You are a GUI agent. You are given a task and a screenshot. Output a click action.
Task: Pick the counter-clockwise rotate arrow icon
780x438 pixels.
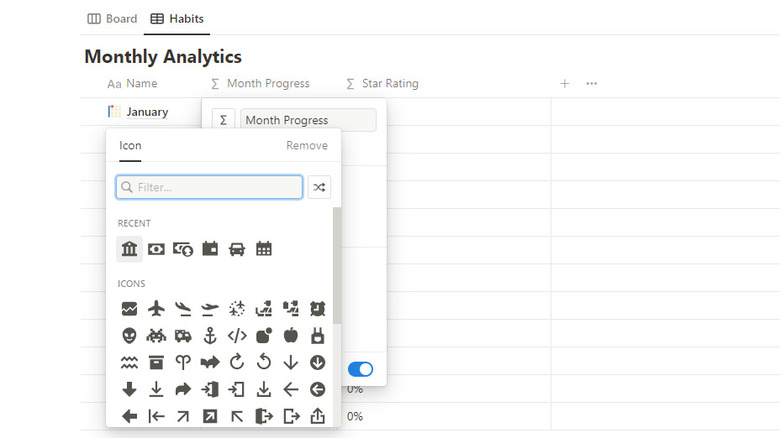click(264, 362)
